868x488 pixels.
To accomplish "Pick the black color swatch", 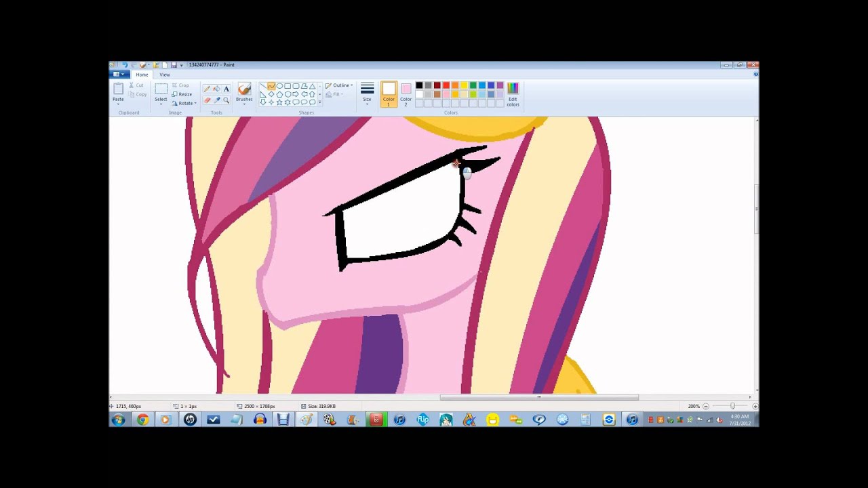I will (419, 85).
